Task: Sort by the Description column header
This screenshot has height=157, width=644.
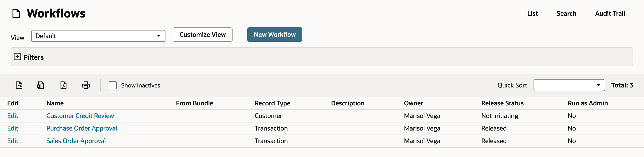Action: [x=348, y=103]
